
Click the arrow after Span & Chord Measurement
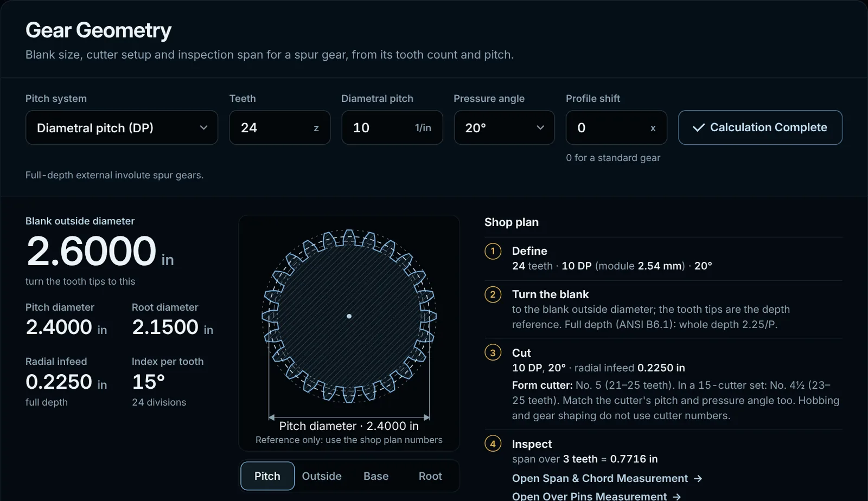pyautogui.click(x=698, y=478)
